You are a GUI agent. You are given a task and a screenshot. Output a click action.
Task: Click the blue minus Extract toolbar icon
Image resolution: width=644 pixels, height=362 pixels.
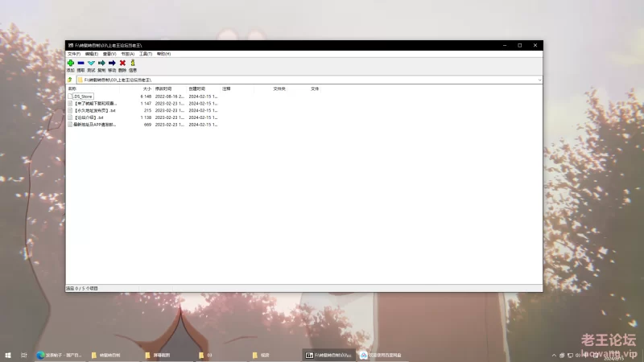(81, 63)
